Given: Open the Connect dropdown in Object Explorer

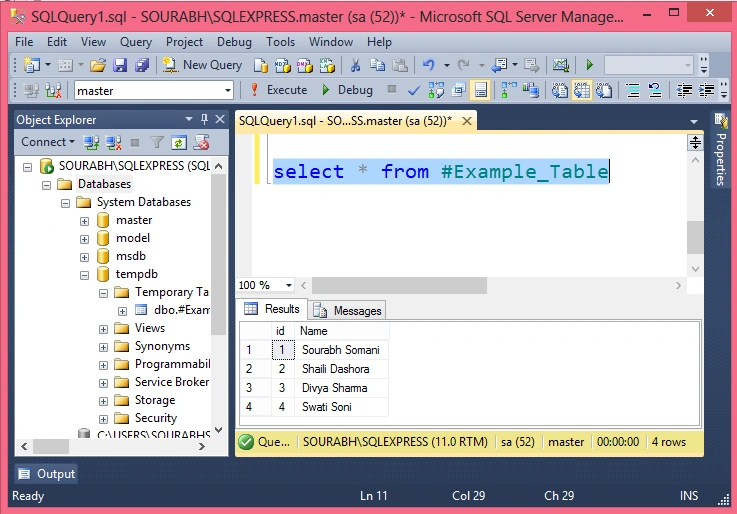Looking at the screenshot, I should pyautogui.click(x=47, y=142).
